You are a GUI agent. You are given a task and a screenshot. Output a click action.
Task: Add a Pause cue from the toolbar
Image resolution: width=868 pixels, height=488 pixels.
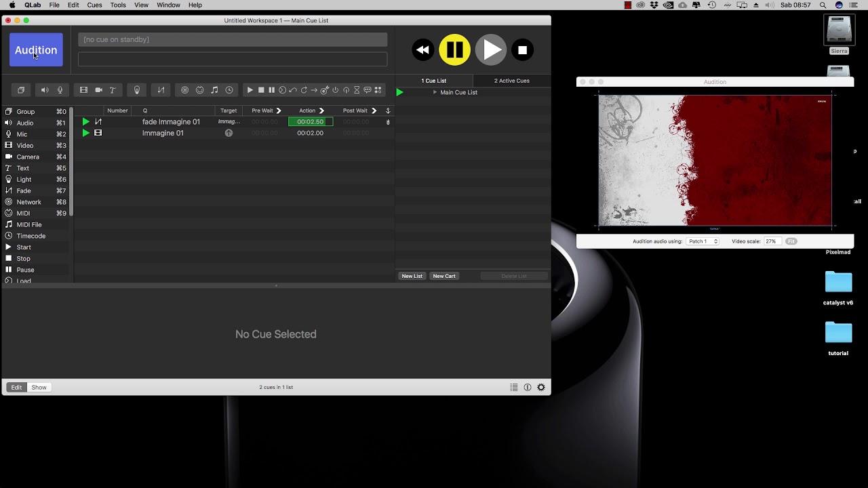(271, 90)
